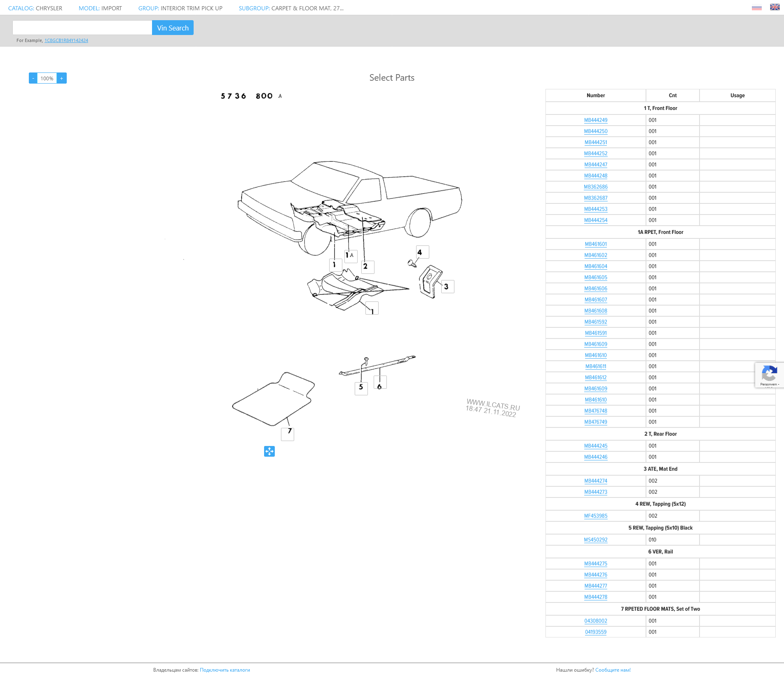Image resolution: width=784 pixels, height=677 pixels.
Task: Select the English UK flag icon
Action: click(775, 7)
